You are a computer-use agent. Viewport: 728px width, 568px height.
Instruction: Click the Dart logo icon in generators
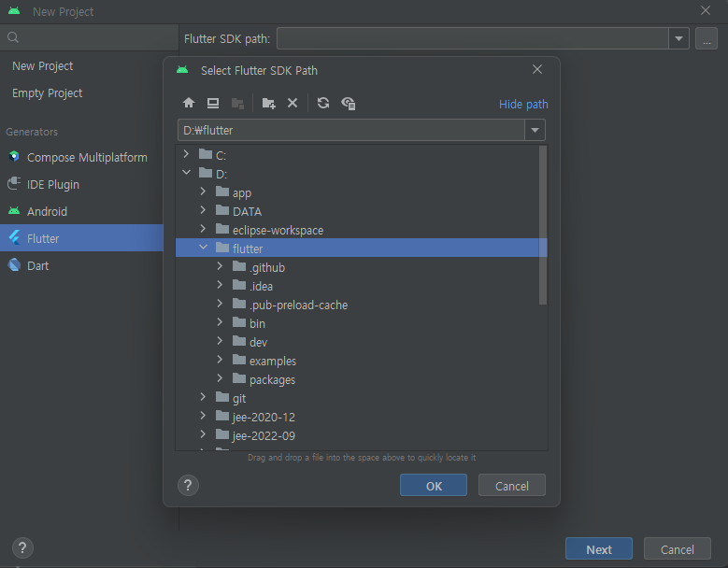(x=14, y=265)
